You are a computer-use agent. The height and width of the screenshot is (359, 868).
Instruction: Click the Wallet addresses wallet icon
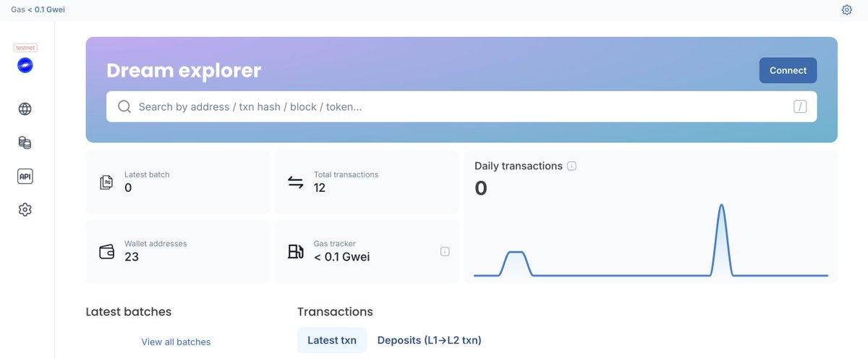[x=106, y=252]
